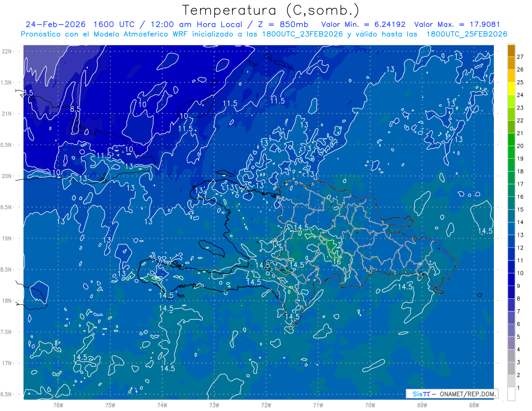Click the '4' color scale label
This screenshot has height=411, width=532.
click(519, 350)
